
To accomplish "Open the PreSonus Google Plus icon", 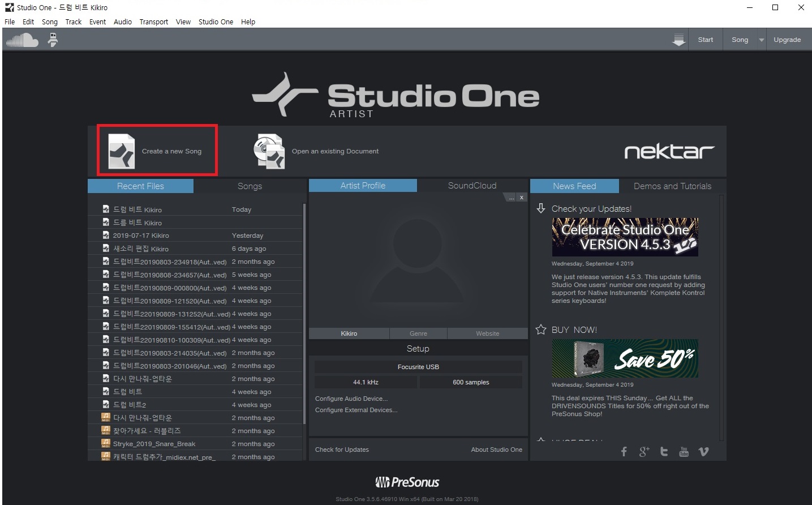I will [644, 451].
